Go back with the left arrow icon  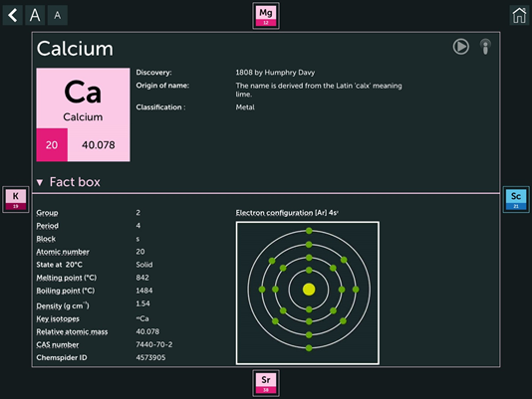(13, 15)
